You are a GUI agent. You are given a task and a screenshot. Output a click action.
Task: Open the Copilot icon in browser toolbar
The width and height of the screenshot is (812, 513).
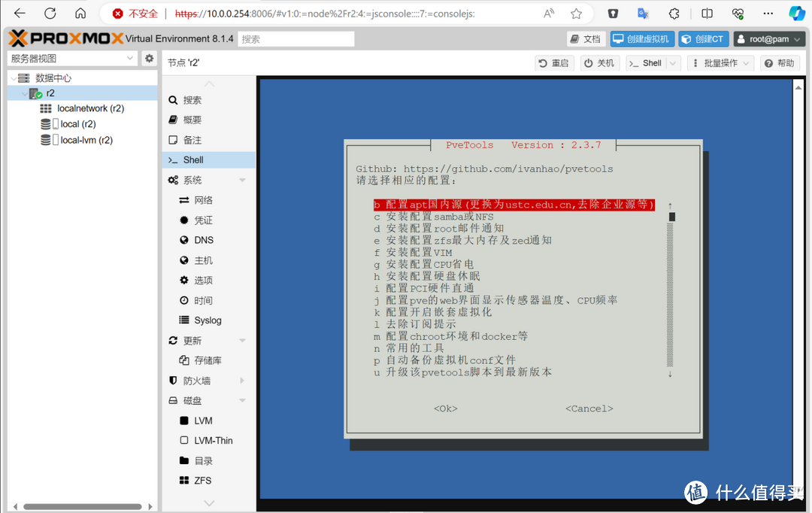pos(796,14)
